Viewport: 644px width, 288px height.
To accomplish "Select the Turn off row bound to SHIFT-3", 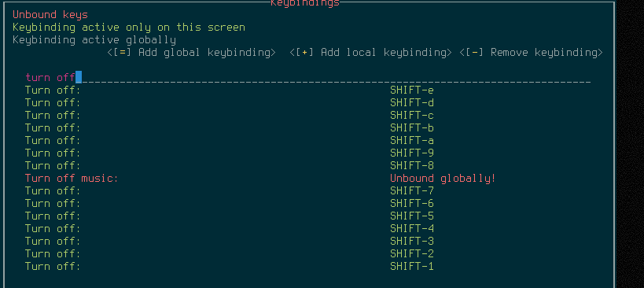I will coord(307,241).
